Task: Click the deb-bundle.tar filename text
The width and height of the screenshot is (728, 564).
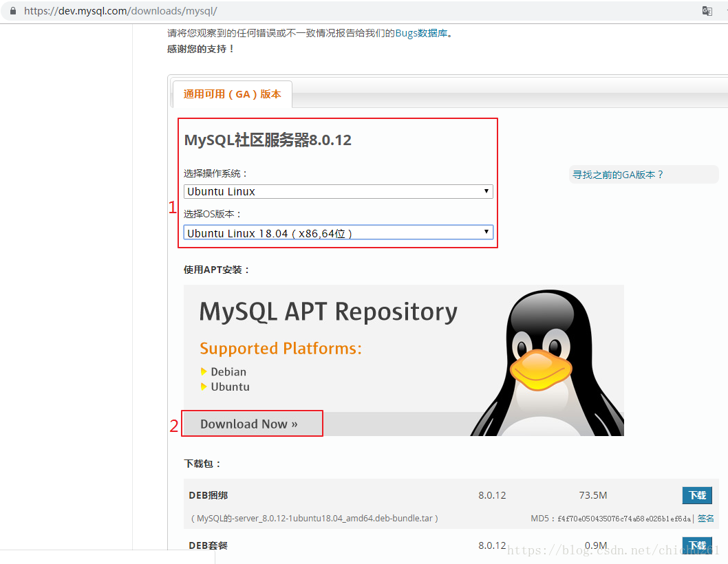Action: tap(314, 518)
